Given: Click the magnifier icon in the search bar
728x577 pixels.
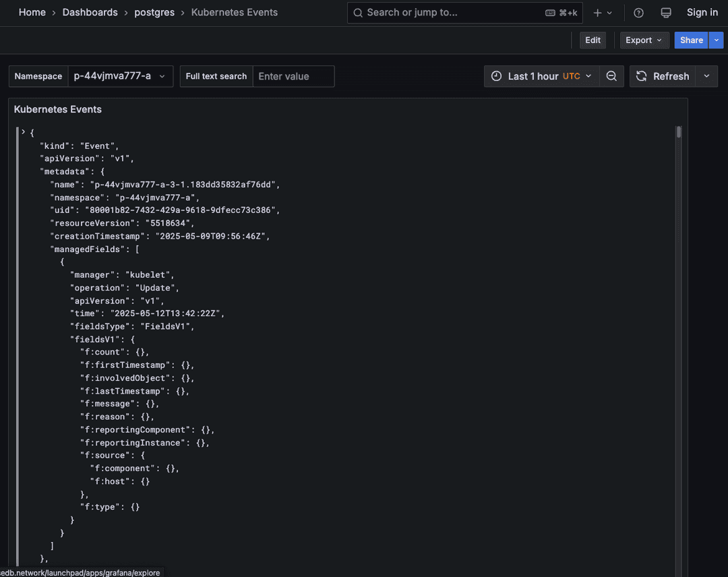Looking at the screenshot, I should (x=357, y=12).
